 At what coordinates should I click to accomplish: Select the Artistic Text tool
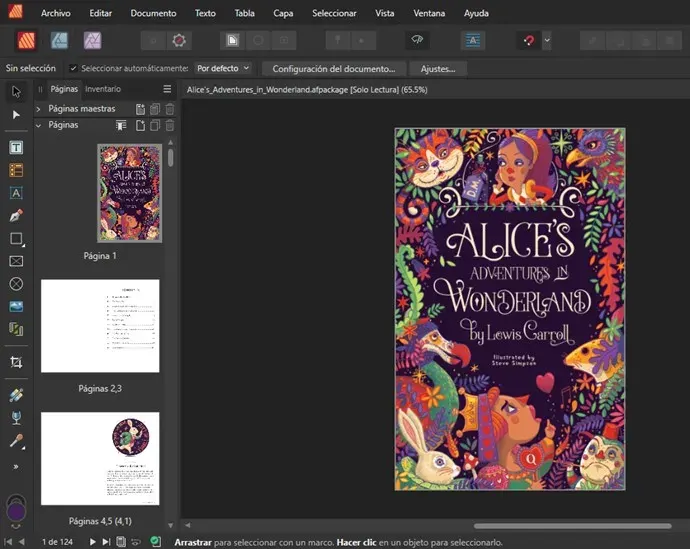(x=16, y=193)
